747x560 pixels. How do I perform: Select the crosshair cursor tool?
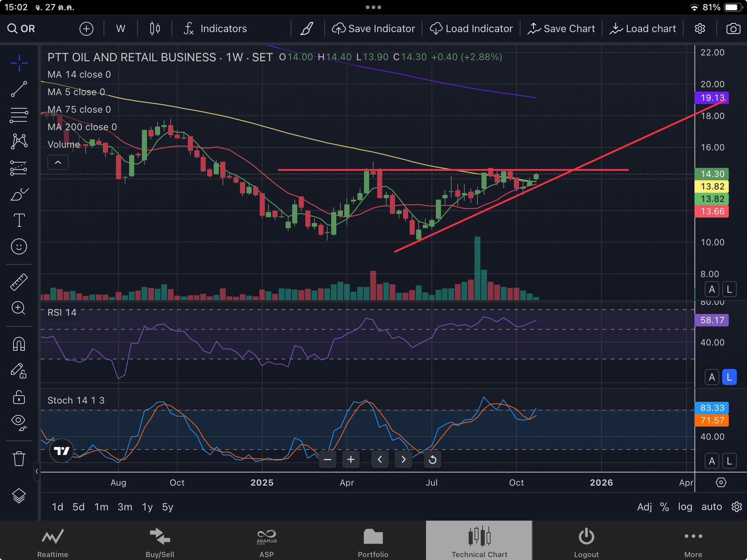tap(19, 63)
